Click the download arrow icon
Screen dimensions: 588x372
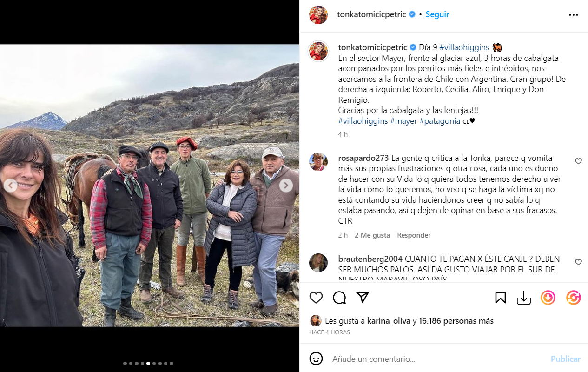[524, 298]
